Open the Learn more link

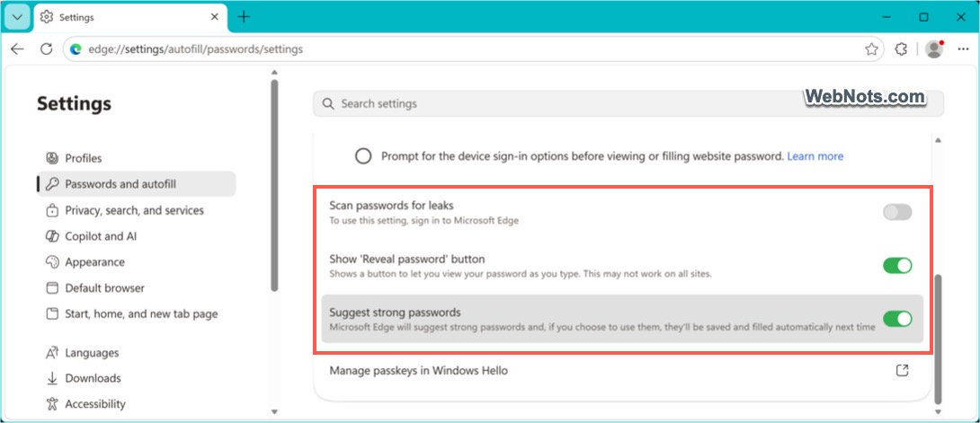click(x=815, y=156)
